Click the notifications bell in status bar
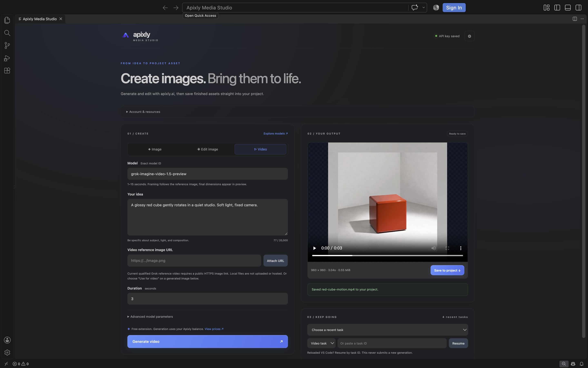Screen dimensions: 588x368 tap(581, 364)
